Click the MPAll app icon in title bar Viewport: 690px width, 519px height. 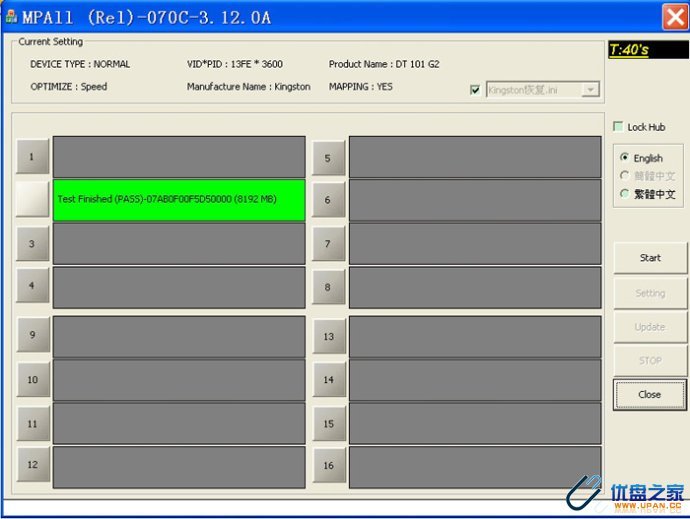click(x=11, y=17)
